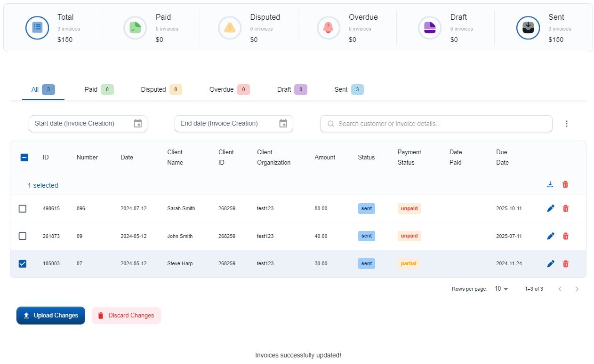Download the selected invoice
This screenshot has height=364, width=594.
coord(550,184)
